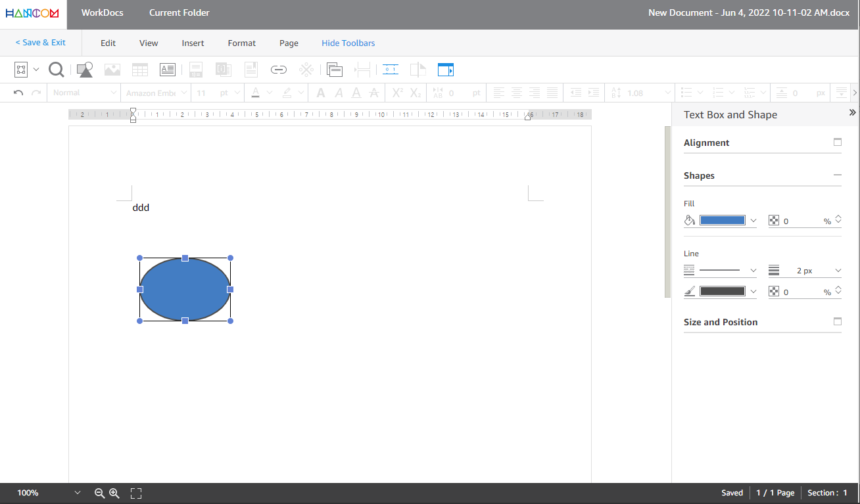Screen dimensions: 860x504
Task: Align text right
Action: tap(535, 93)
